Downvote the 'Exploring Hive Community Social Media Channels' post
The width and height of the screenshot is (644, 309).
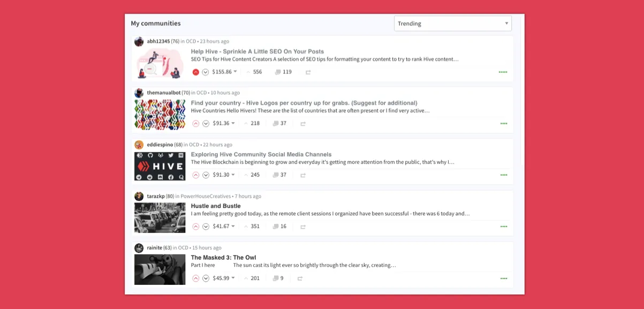(x=206, y=175)
